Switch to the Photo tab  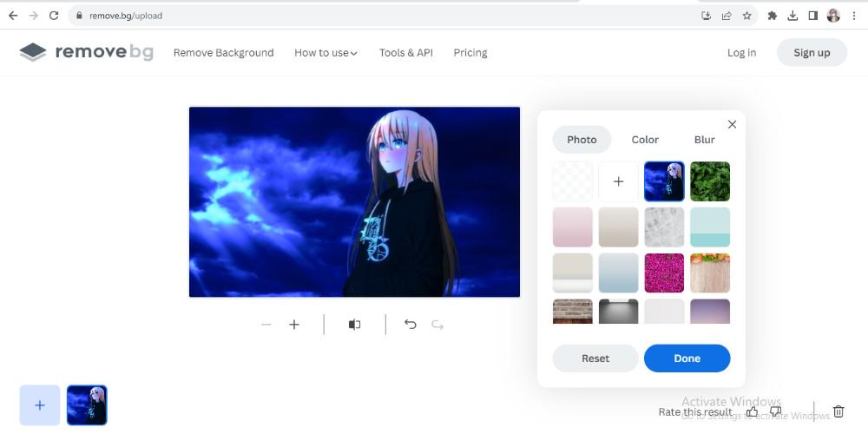click(x=582, y=140)
